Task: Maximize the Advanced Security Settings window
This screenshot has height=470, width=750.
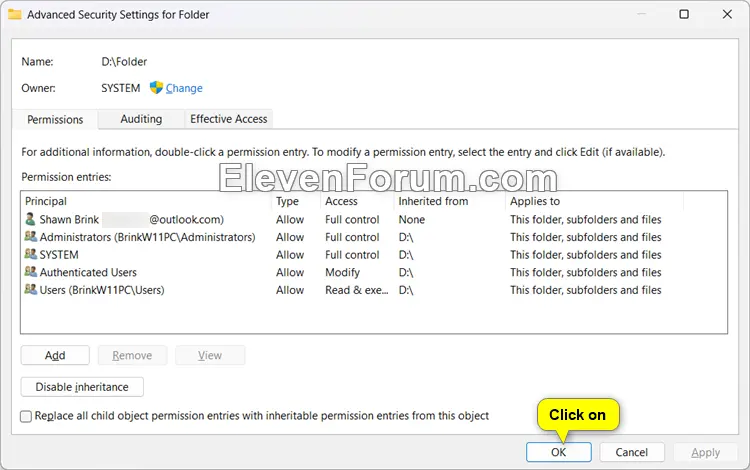Action: [684, 14]
